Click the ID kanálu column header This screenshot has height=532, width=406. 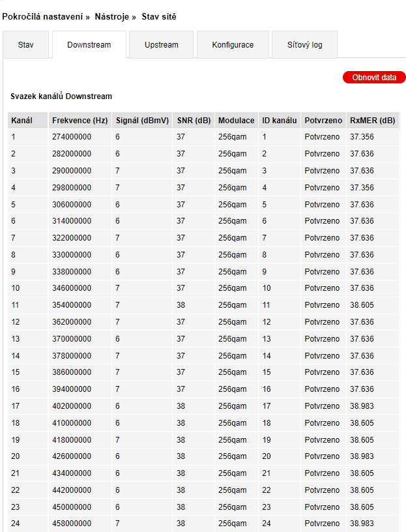click(x=280, y=121)
